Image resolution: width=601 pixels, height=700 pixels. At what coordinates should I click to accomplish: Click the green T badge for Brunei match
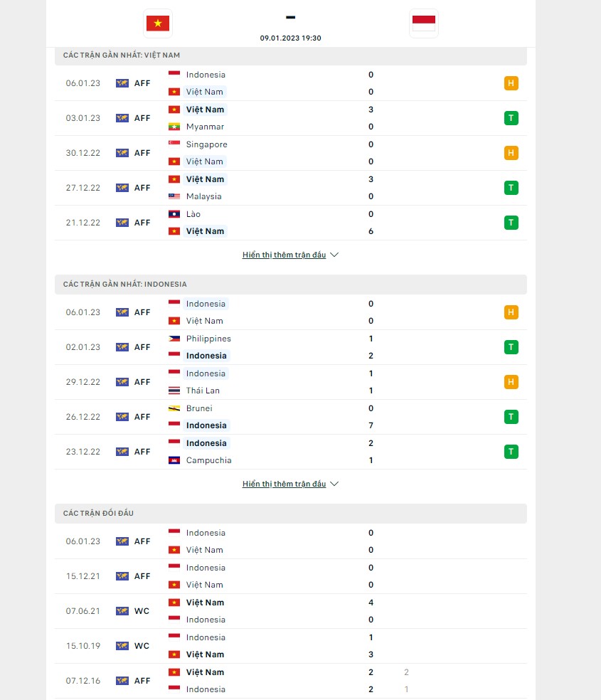(x=511, y=417)
